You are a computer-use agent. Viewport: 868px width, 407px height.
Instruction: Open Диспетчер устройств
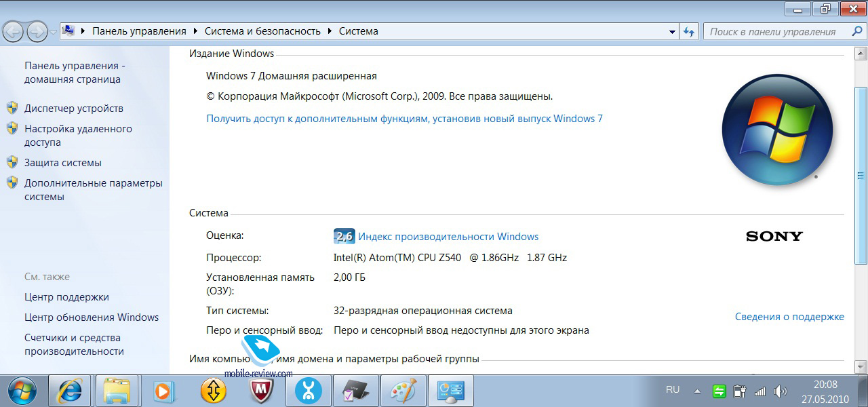[74, 109]
